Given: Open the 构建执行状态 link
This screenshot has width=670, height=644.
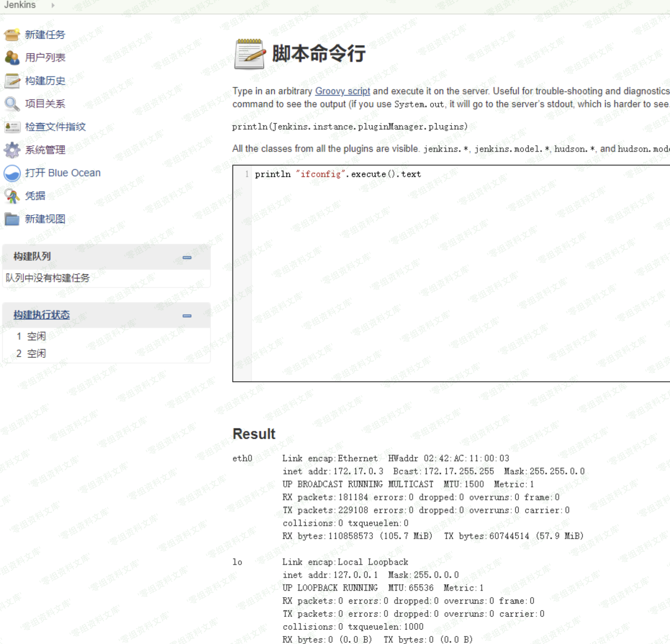Looking at the screenshot, I should [x=42, y=315].
